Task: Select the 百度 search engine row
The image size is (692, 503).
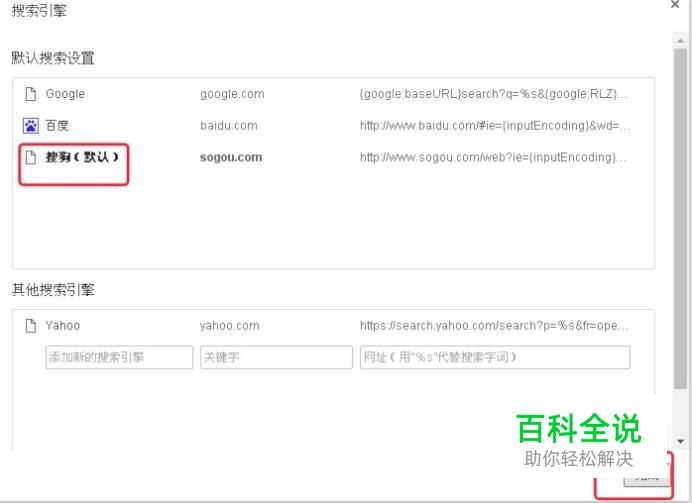Action: (333, 126)
